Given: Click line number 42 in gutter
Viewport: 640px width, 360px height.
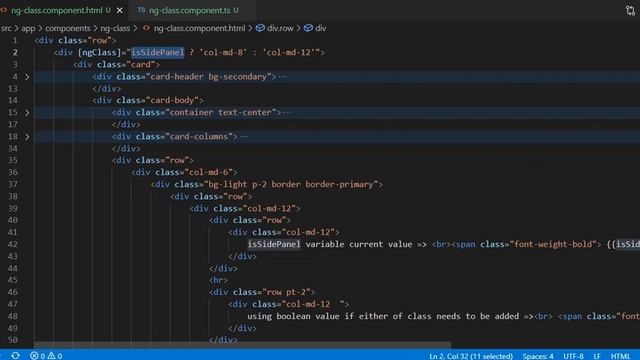Looking at the screenshot, I should coord(13,244).
